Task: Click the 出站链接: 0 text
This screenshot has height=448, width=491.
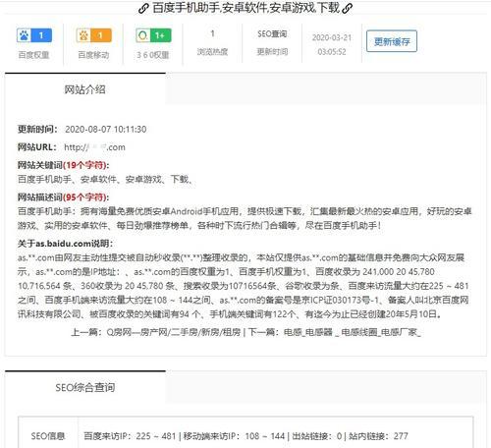Action: click(317, 436)
